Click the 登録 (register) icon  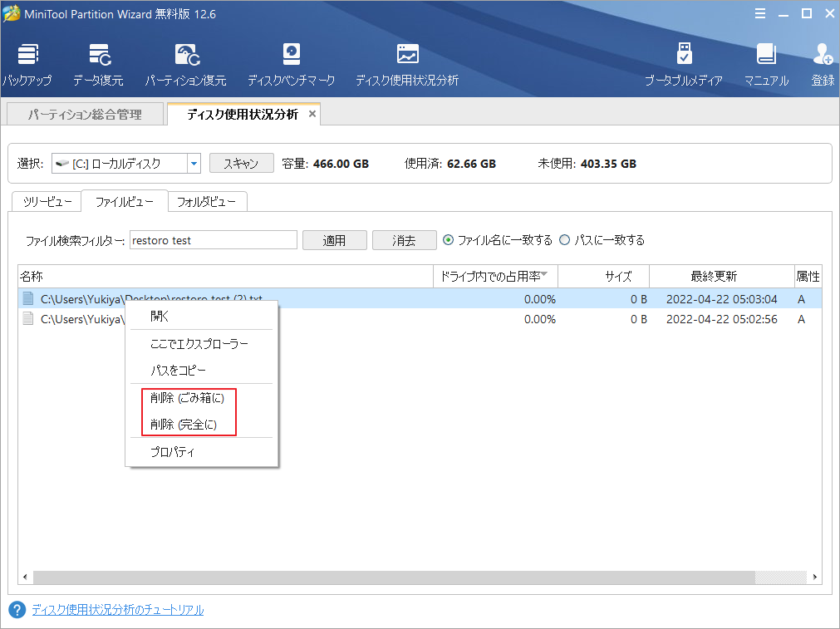coord(822,62)
